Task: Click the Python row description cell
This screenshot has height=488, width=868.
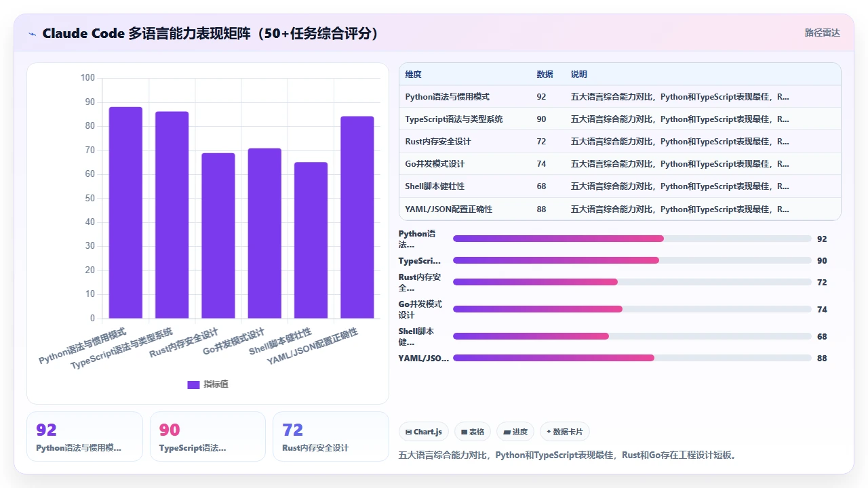Action: coord(679,97)
